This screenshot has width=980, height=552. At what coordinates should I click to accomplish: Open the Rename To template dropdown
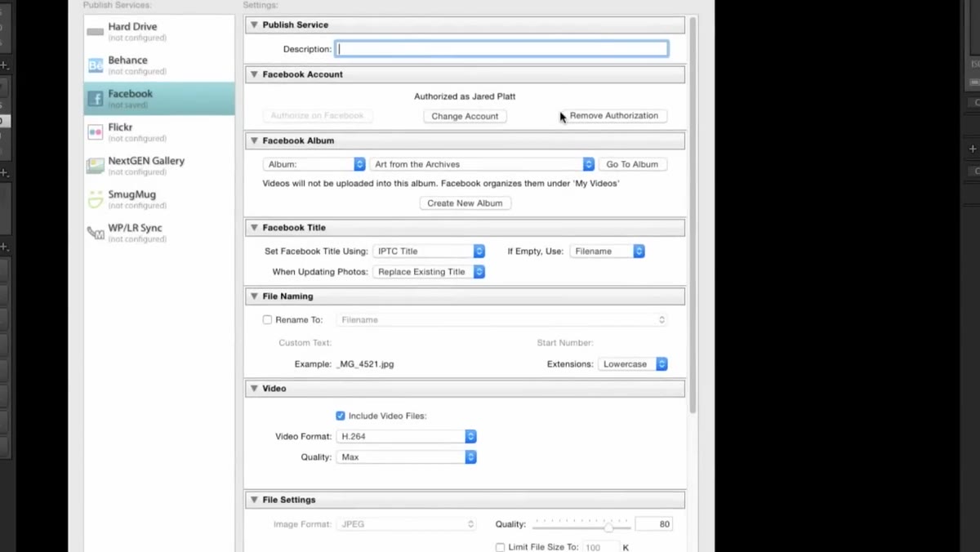click(501, 320)
